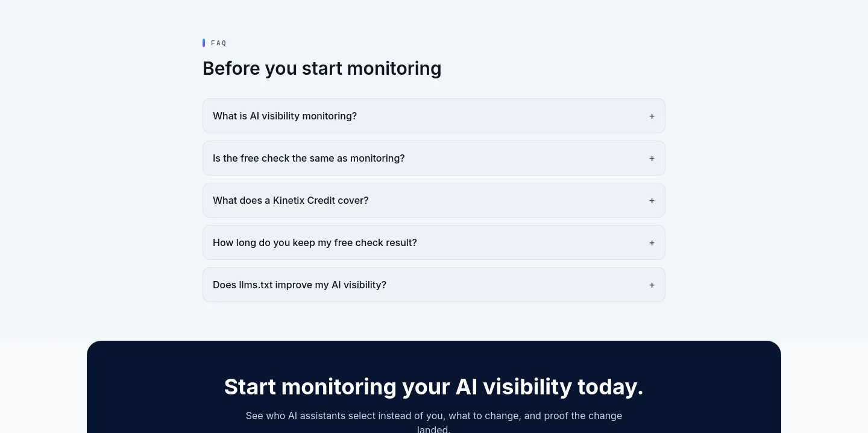Click the "Before you start monitoring" heading
868x433 pixels.
322,68
